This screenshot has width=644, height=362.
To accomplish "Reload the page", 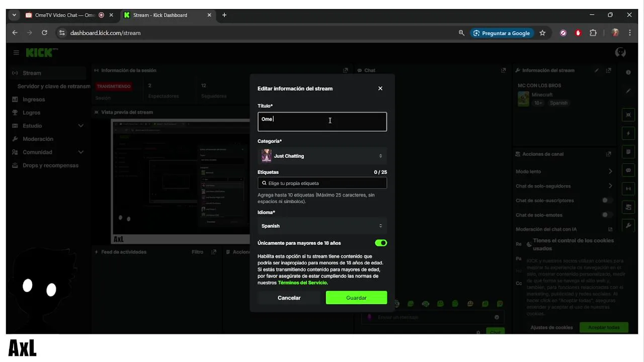I will [44, 33].
